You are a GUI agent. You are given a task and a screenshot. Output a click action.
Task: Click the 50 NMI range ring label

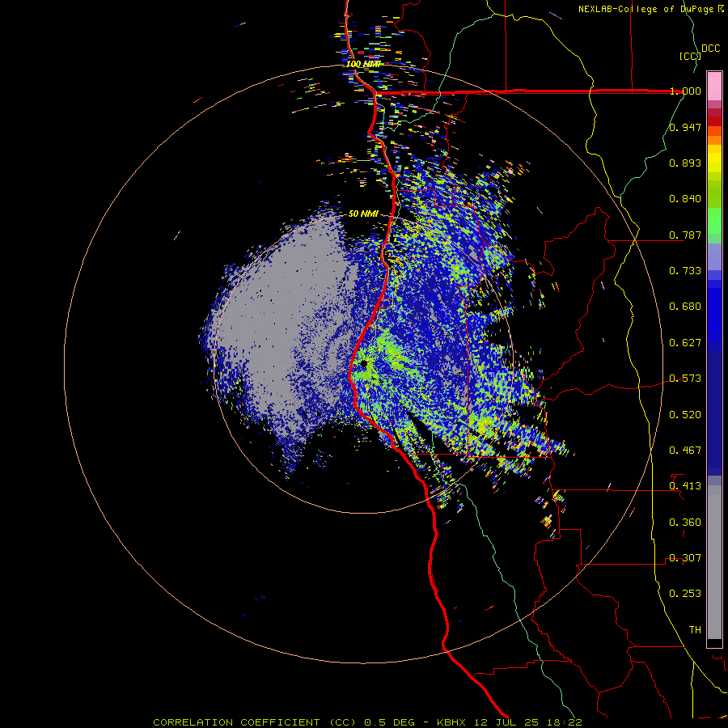pos(363,214)
